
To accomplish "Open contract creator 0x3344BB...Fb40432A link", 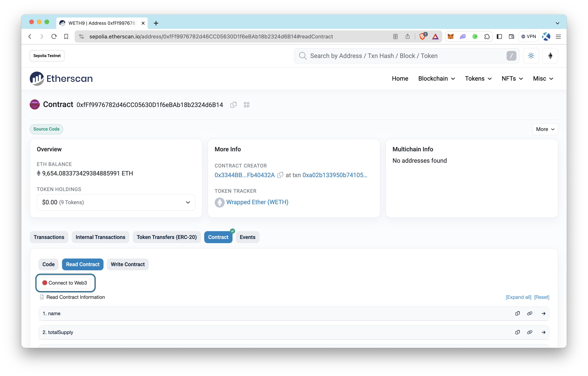I will (244, 175).
